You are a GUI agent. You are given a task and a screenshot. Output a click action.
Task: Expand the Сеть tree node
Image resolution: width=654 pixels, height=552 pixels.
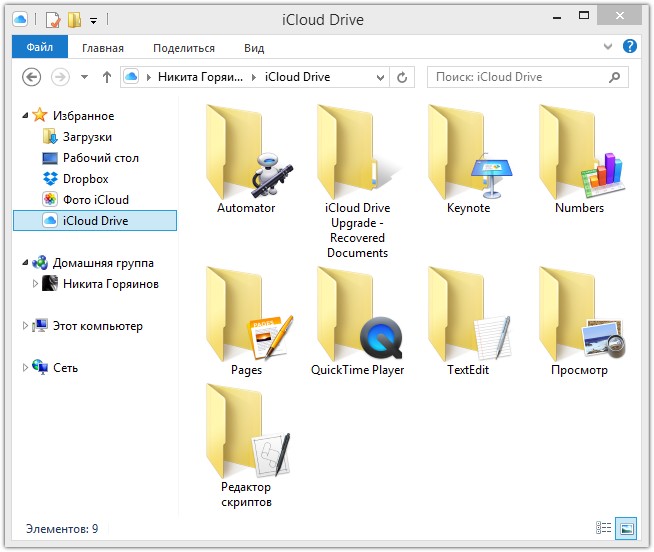click(x=25, y=367)
